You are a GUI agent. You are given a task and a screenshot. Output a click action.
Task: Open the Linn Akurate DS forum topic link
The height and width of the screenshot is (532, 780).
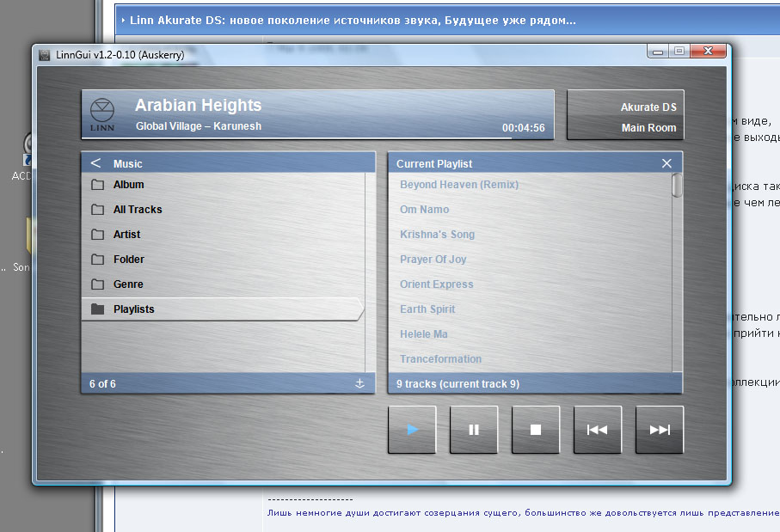coord(353,21)
